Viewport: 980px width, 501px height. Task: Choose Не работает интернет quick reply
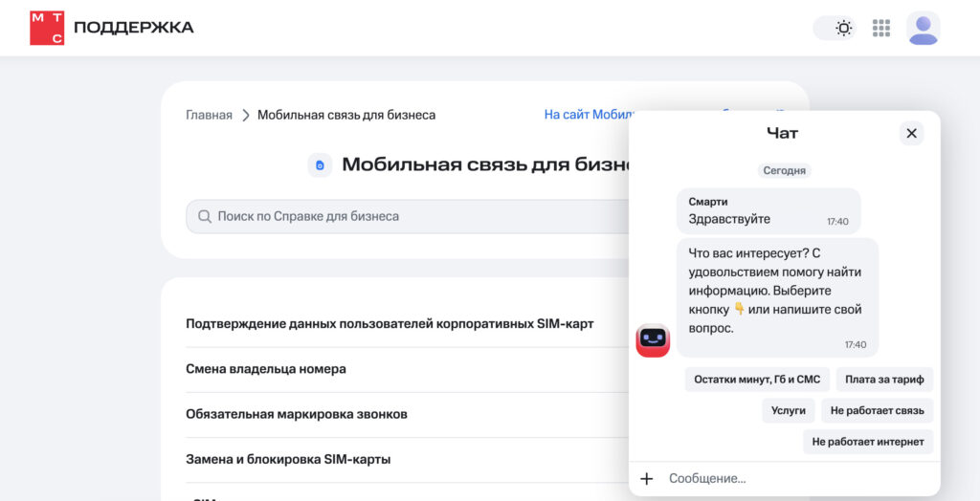868,442
